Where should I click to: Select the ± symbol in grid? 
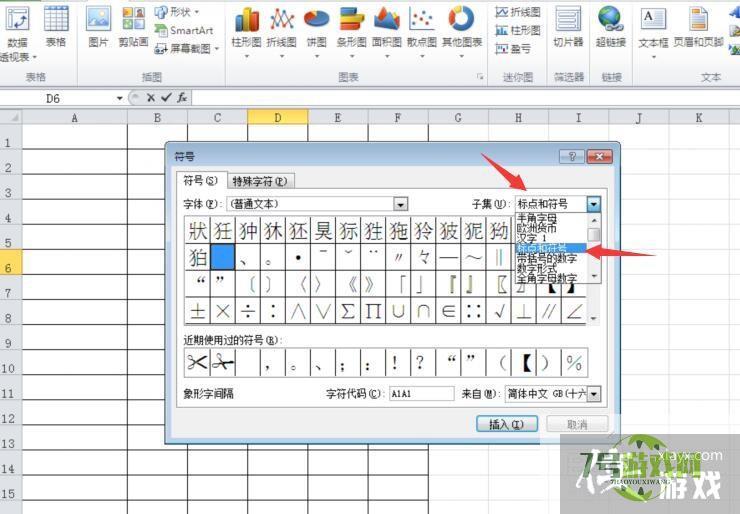point(197,311)
